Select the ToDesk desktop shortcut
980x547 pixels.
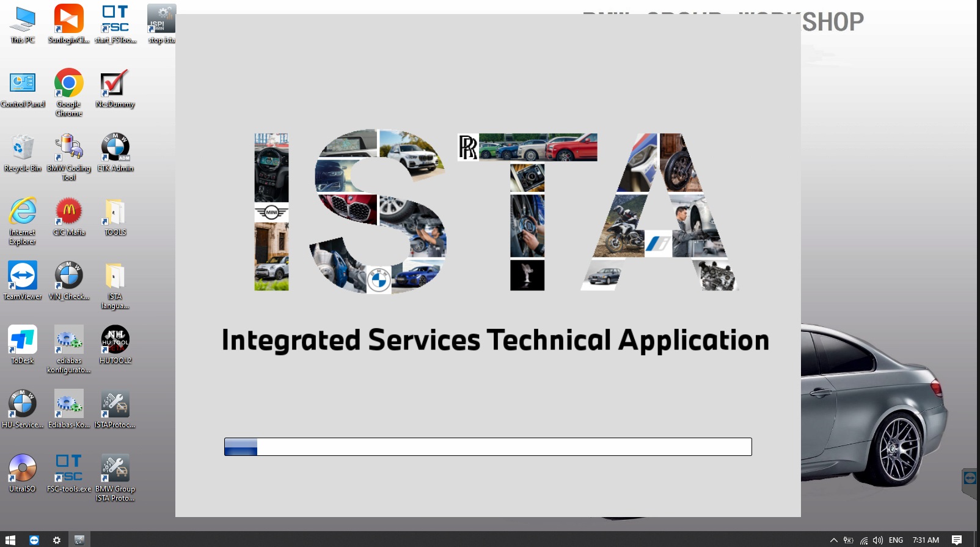(x=23, y=345)
